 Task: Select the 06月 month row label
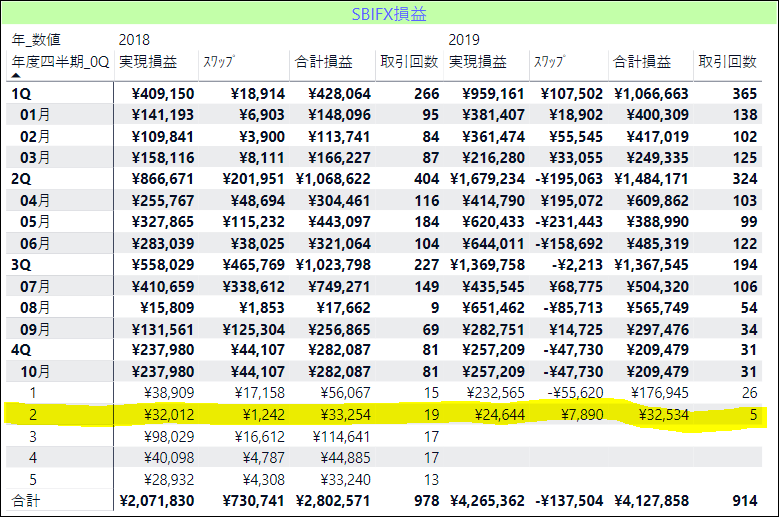35,244
